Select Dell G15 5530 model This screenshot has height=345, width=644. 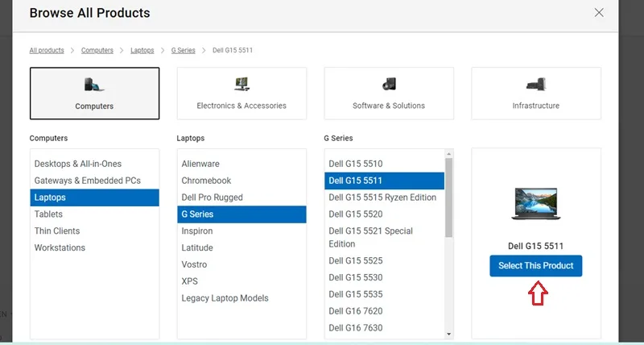pos(385,277)
